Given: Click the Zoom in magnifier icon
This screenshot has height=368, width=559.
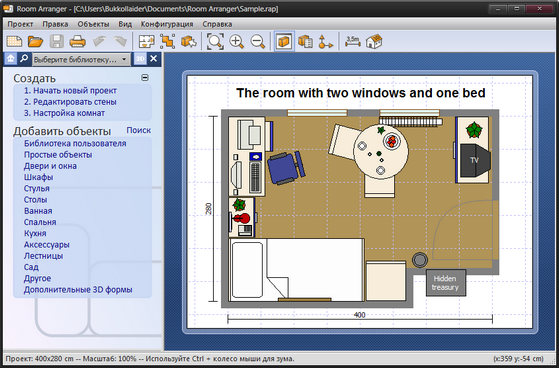Looking at the screenshot, I should tap(236, 41).
